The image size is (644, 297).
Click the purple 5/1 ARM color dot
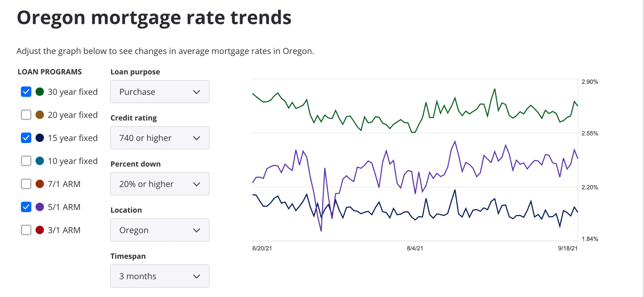(40, 207)
